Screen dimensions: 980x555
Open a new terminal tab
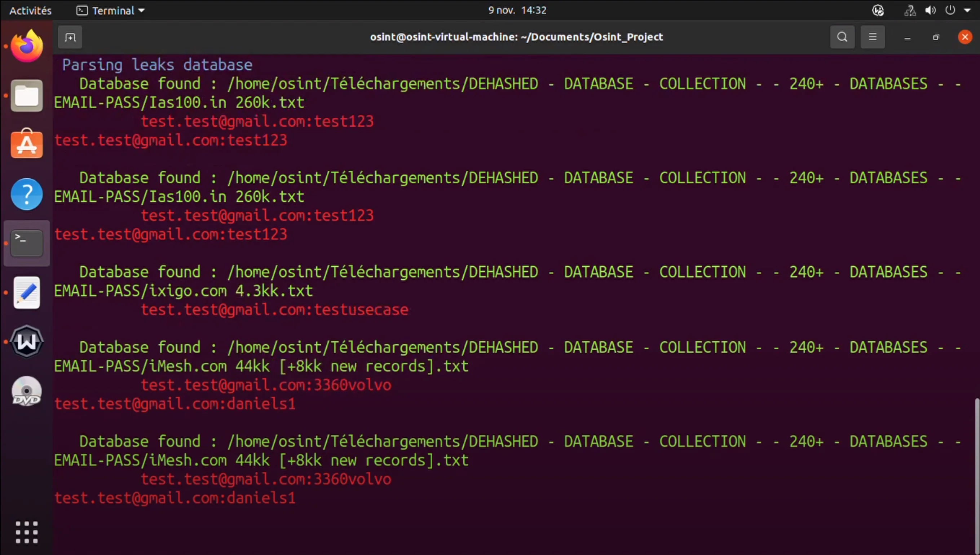click(70, 37)
